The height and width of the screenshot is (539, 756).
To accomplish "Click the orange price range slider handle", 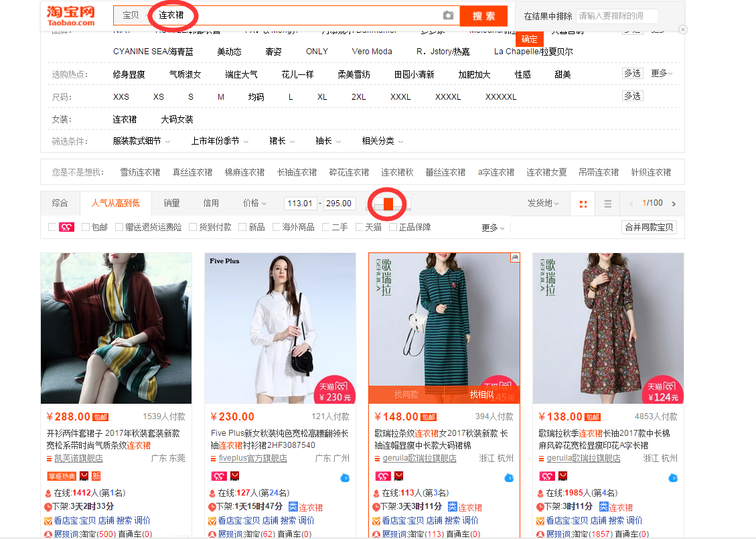I will point(388,204).
